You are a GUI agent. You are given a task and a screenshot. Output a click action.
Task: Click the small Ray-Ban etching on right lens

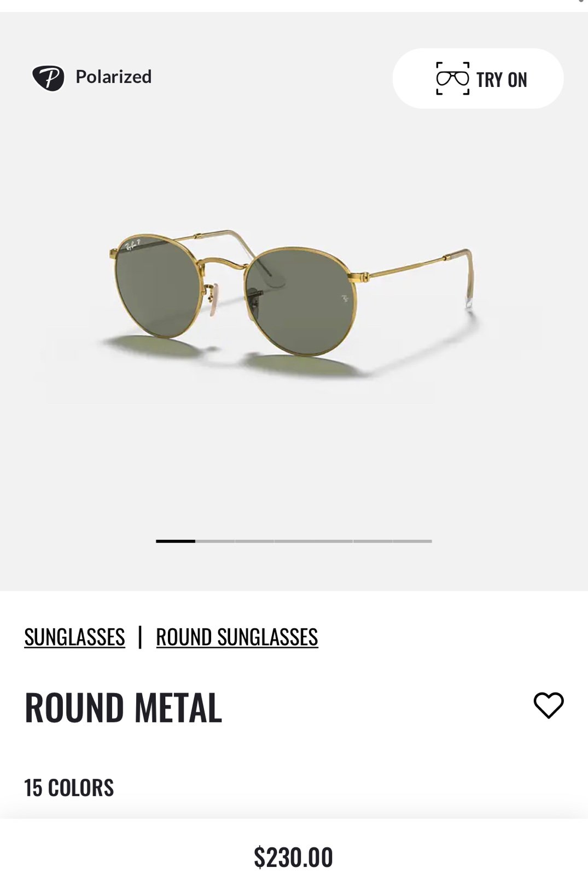(x=345, y=299)
